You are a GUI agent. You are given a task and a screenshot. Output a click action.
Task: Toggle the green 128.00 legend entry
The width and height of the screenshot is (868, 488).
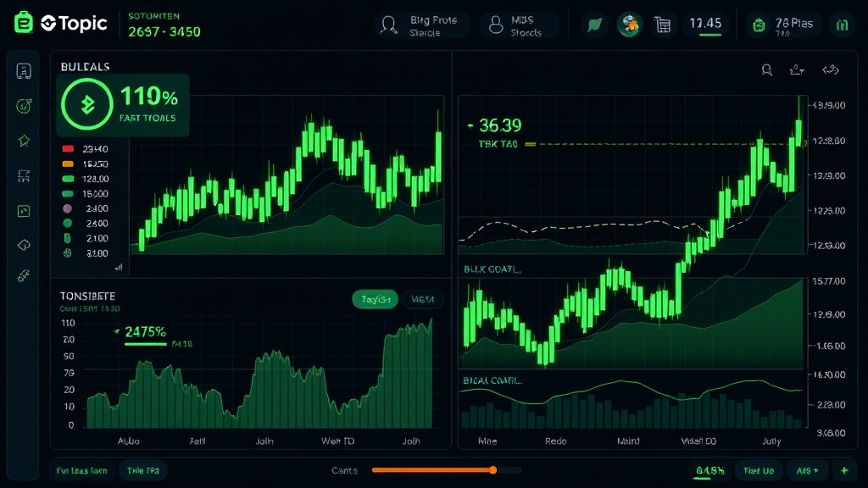[x=86, y=179]
